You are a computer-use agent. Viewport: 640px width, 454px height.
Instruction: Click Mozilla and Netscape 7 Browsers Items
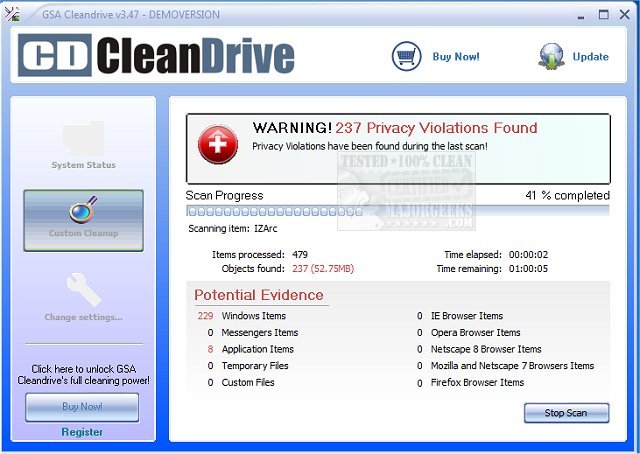512,366
